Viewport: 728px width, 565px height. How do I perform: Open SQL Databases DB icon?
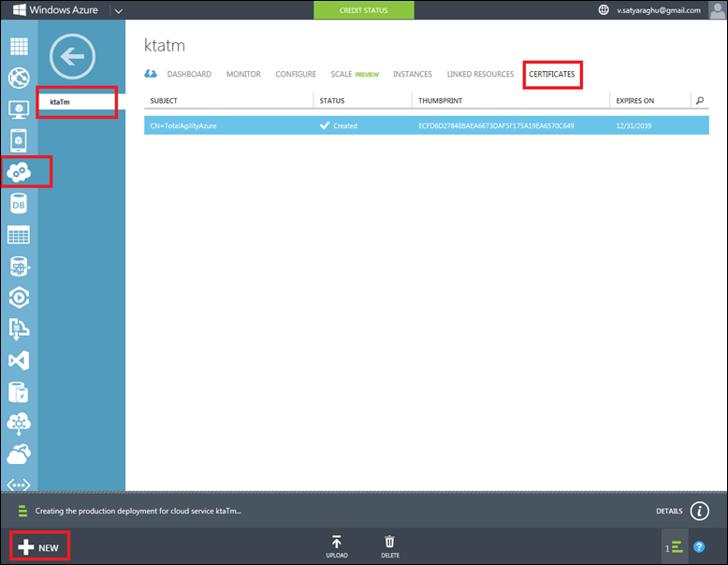pos(19,204)
